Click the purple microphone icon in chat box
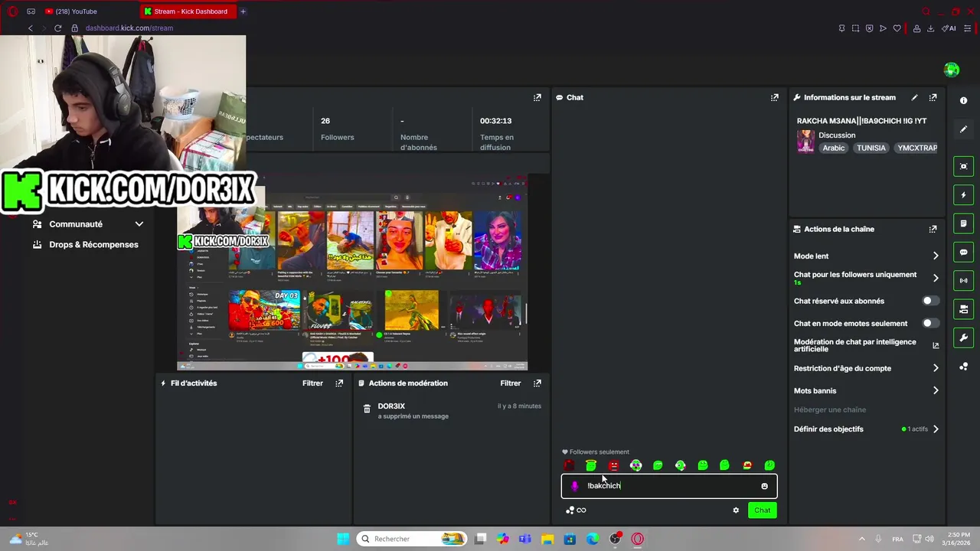Screen dimensions: 980x551 [x=575, y=486]
